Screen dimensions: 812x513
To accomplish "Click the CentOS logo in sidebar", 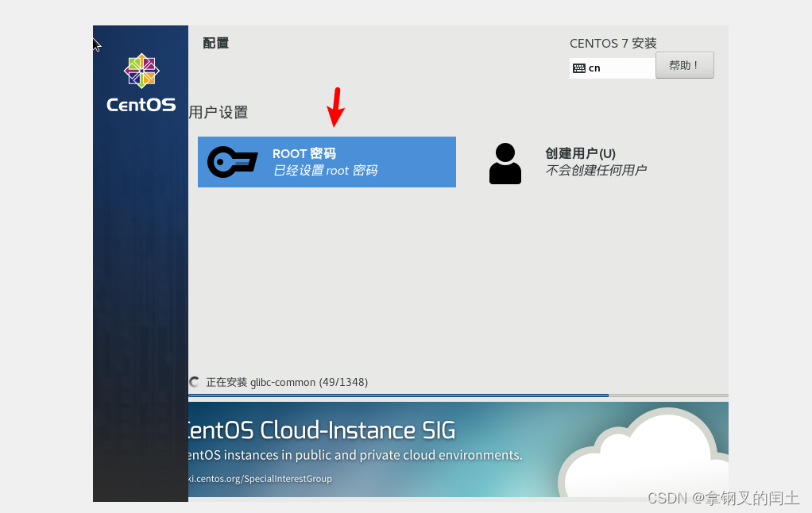I will click(141, 83).
